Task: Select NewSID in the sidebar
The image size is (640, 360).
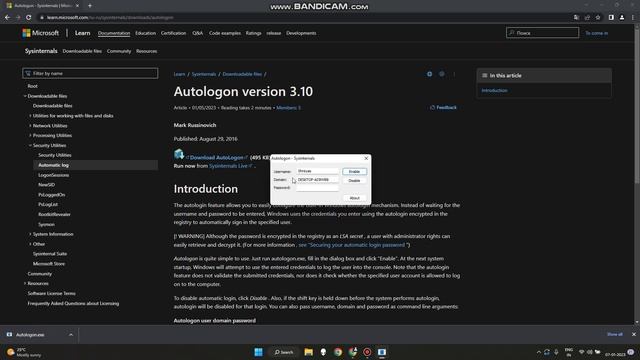Action: [x=46, y=185]
